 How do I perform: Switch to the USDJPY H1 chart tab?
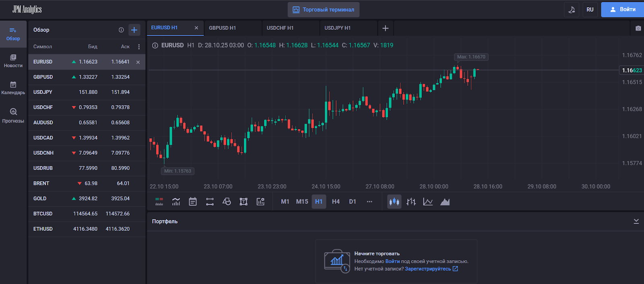pyautogui.click(x=338, y=28)
